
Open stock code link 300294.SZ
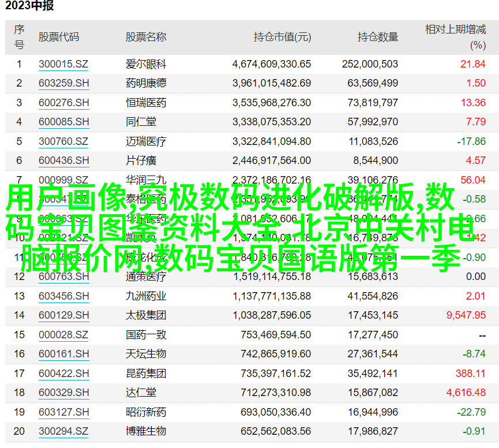63,431
